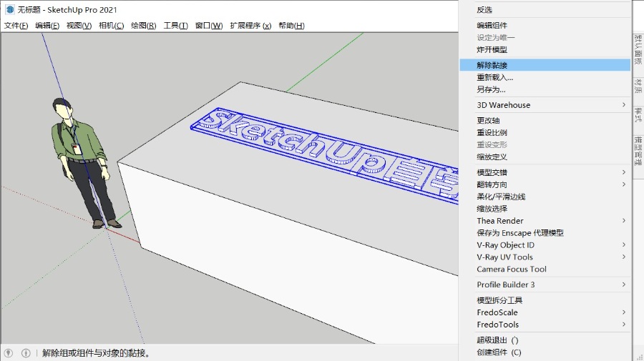Choose 反选 in context menu
Image resolution: width=644 pixels, height=361 pixels.
[x=545, y=9]
